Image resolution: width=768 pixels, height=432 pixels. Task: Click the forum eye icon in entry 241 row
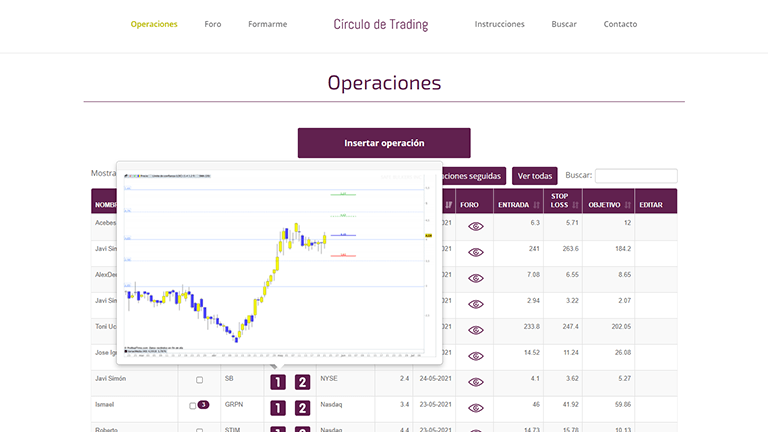(475, 252)
